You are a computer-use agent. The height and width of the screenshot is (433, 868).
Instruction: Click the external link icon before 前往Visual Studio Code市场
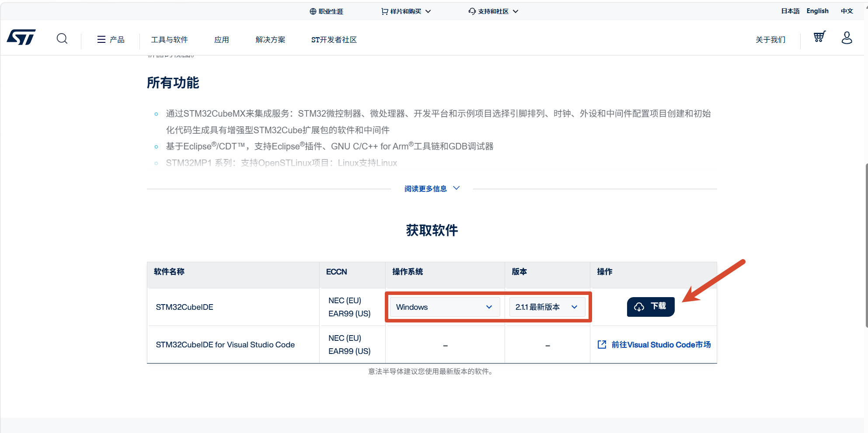point(602,344)
